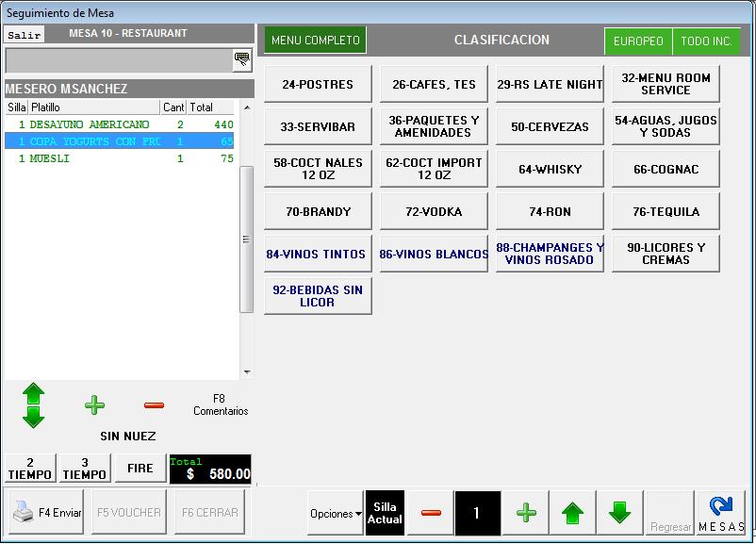Open 26-CAFES, TES category
The image size is (756, 544).
coord(434,85)
